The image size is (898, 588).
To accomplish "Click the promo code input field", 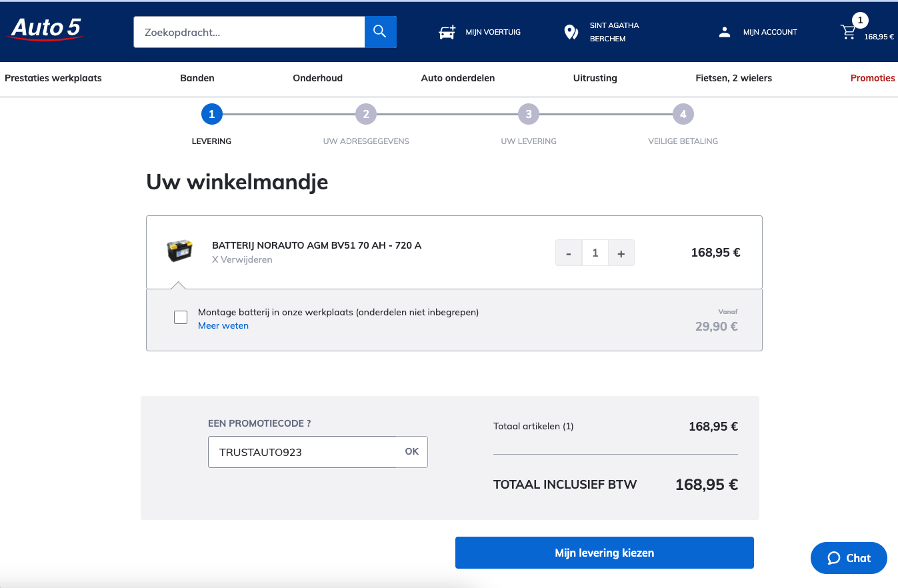I will [x=303, y=452].
